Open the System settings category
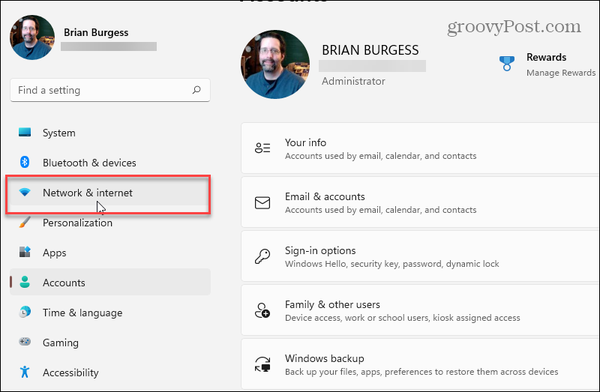The height and width of the screenshot is (392, 600). 110,133
